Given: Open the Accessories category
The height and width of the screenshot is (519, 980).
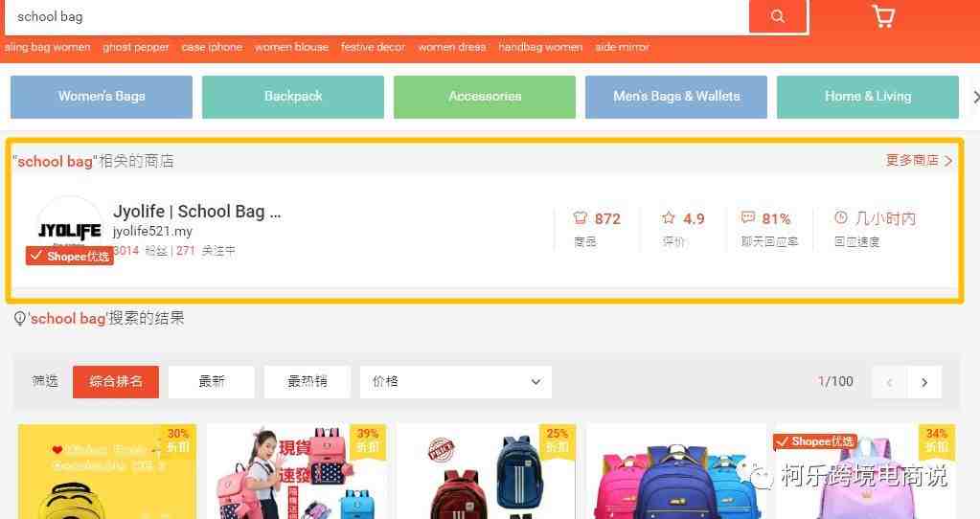Looking at the screenshot, I should 485,97.
